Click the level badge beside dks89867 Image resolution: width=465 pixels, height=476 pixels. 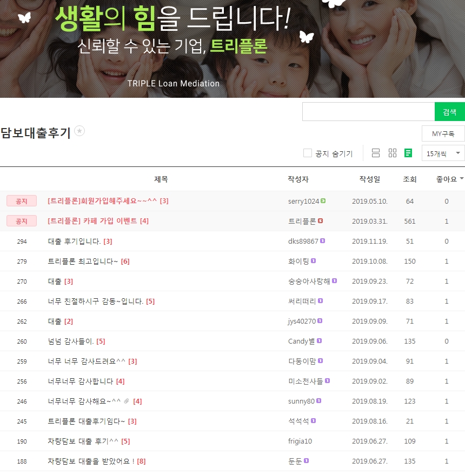[323, 241]
